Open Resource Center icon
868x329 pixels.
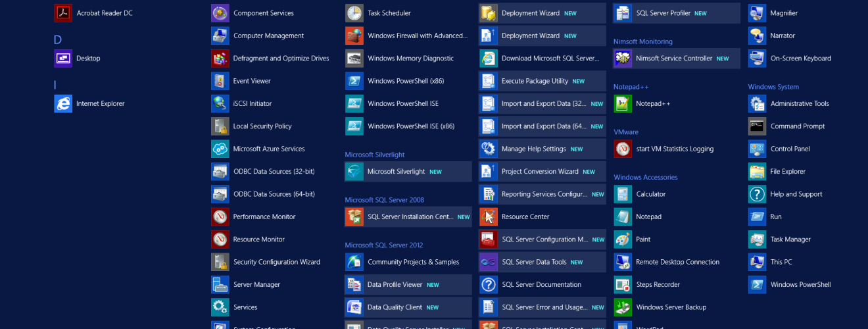489,217
